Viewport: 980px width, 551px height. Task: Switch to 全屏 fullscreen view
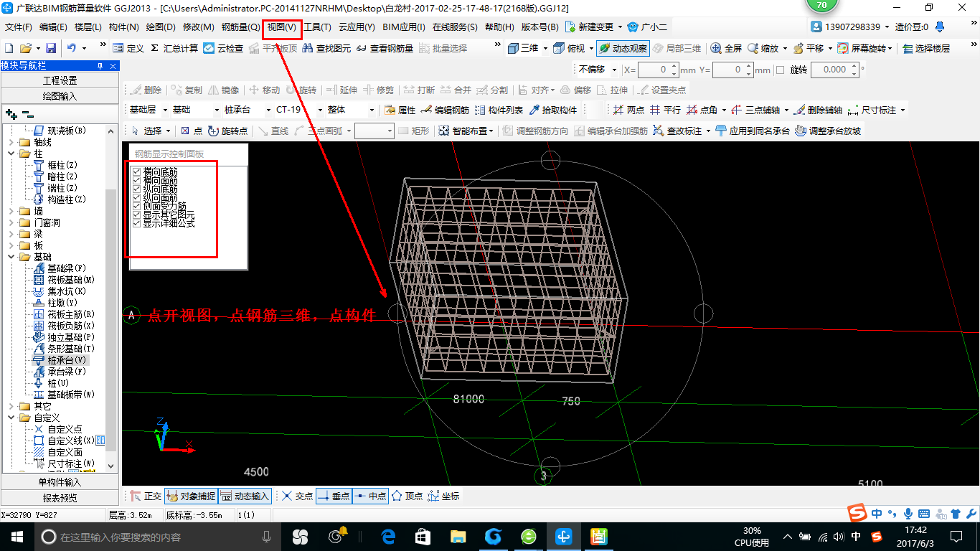point(726,48)
